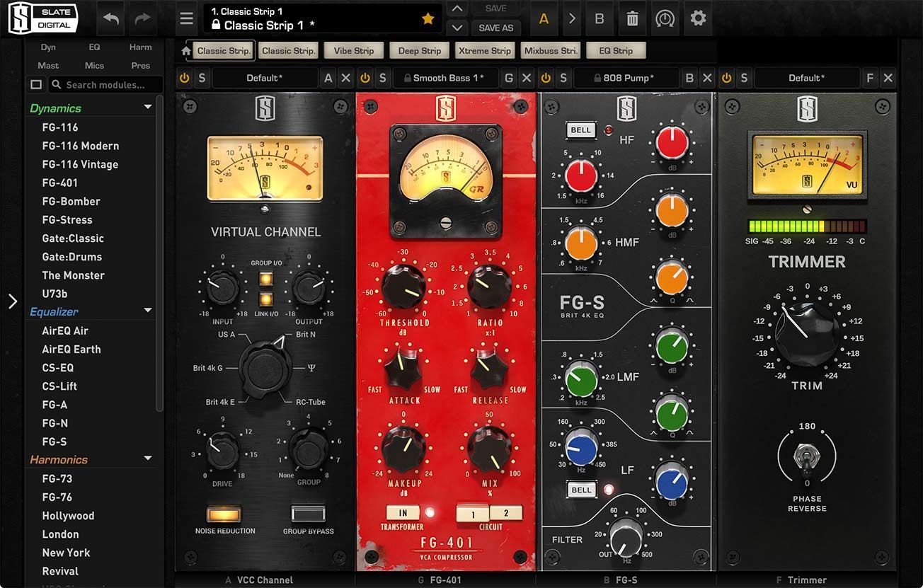
Task: Toggle power for the FG-401 module
Action: (x=365, y=78)
